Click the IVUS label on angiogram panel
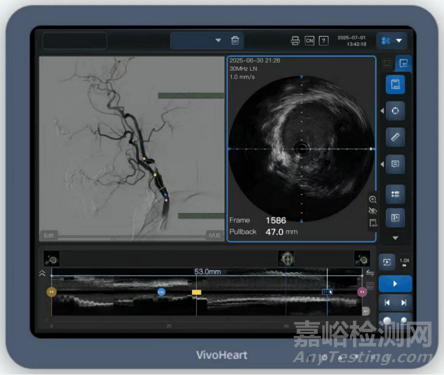 (214, 235)
